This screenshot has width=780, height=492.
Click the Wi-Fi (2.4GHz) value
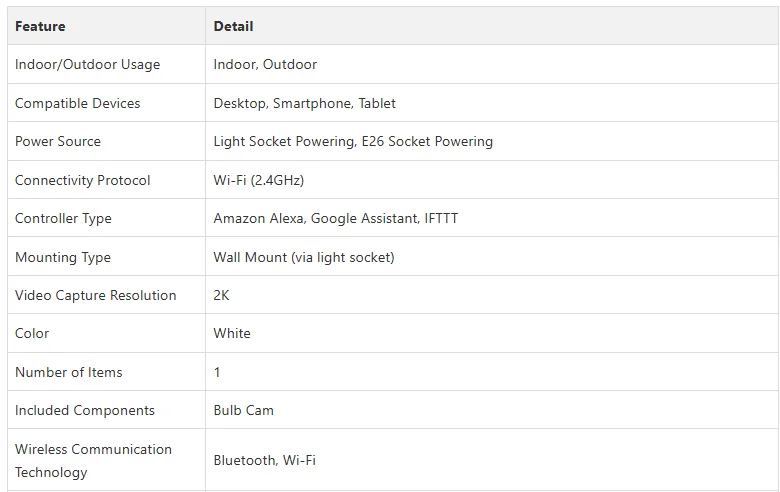(x=258, y=180)
